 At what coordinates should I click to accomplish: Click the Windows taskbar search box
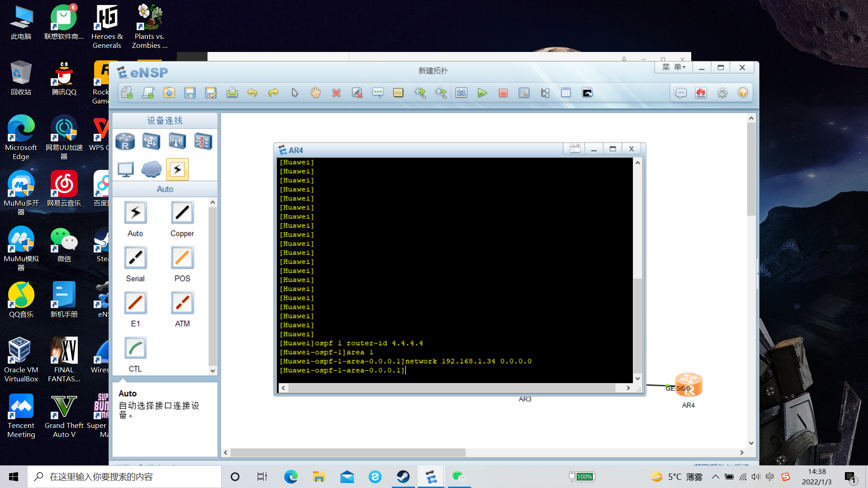tap(124, 477)
